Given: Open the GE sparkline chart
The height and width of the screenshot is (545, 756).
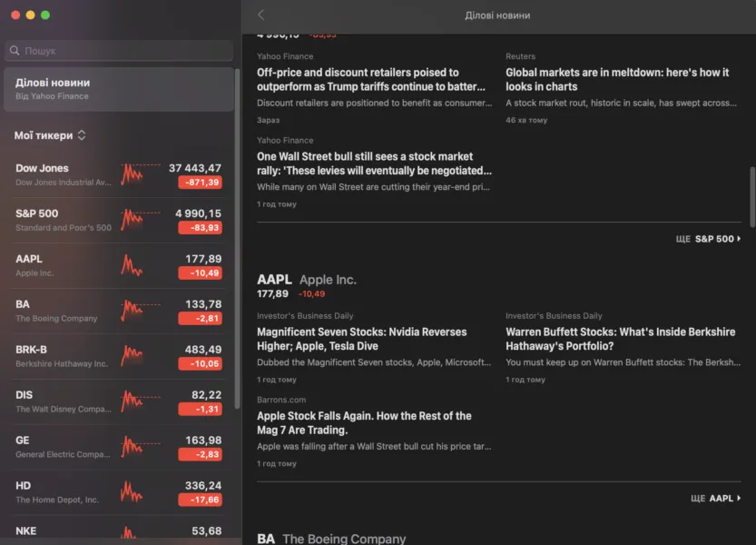Looking at the screenshot, I should [x=141, y=447].
